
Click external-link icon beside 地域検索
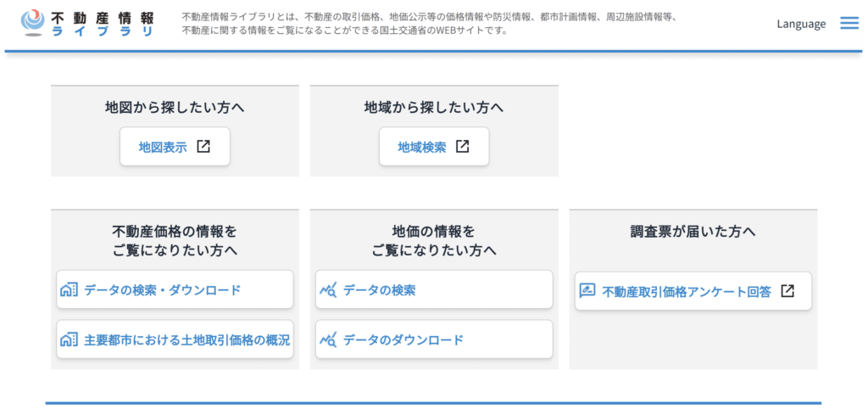(x=462, y=146)
